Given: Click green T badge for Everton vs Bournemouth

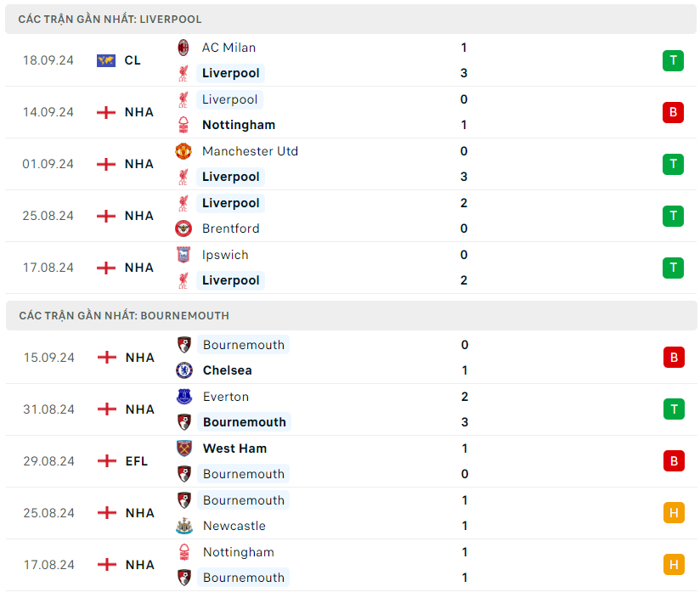Looking at the screenshot, I should [674, 409].
